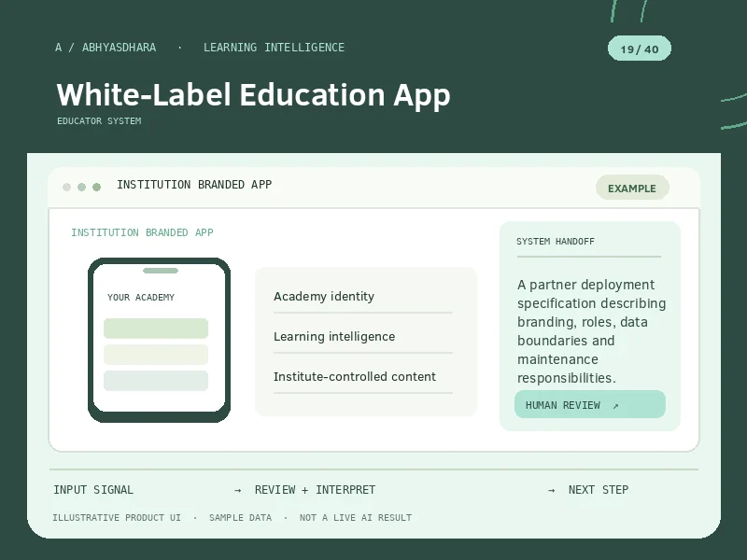Open the arrow icon in HUMAN REVIEW
The width and height of the screenshot is (747, 560).
[x=615, y=406]
